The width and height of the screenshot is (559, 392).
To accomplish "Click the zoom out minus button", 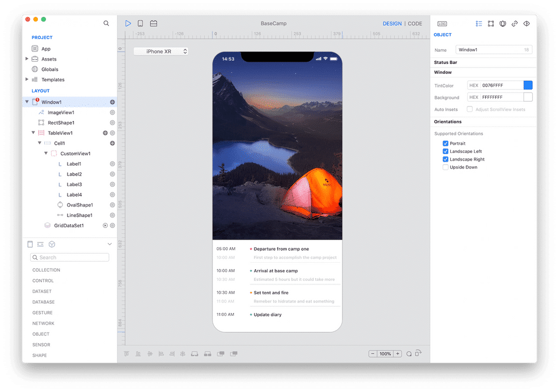I will [373, 354].
